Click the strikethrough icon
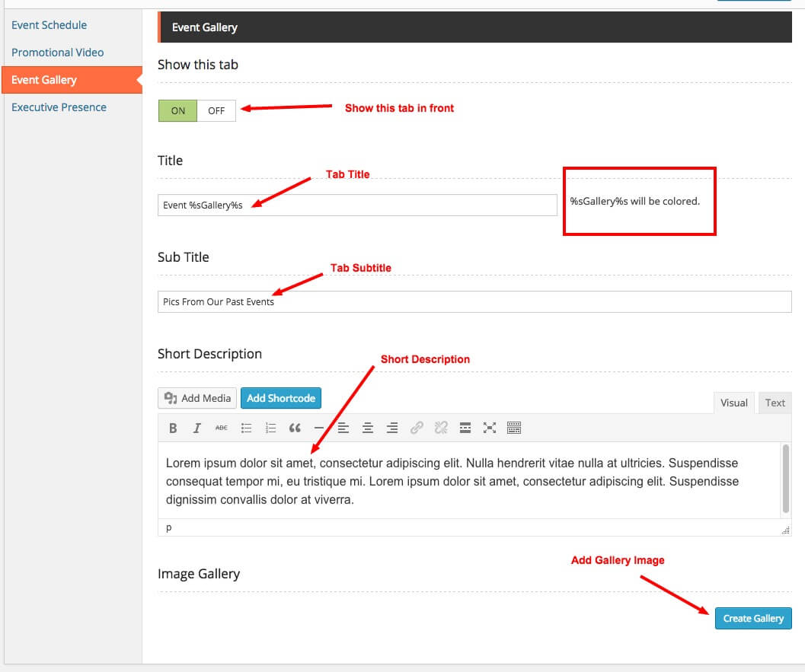The height and width of the screenshot is (672, 805). point(221,428)
